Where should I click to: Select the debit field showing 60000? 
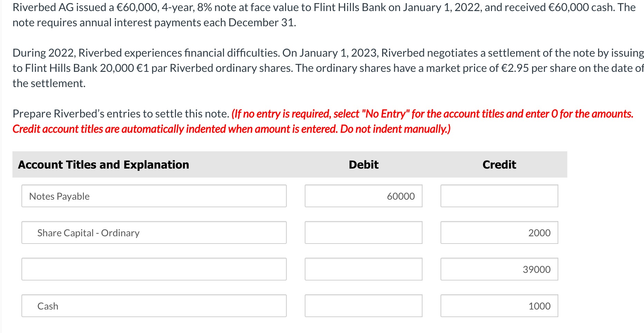363,196
